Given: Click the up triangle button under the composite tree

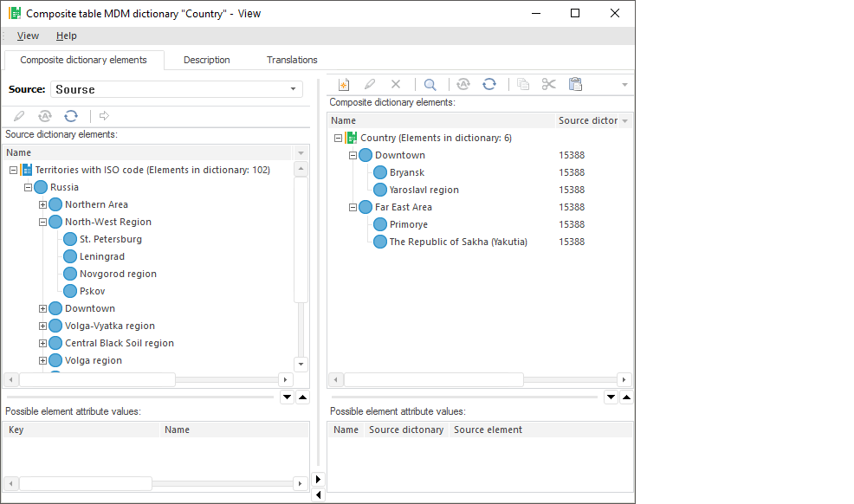Looking at the screenshot, I should coord(627,397).
